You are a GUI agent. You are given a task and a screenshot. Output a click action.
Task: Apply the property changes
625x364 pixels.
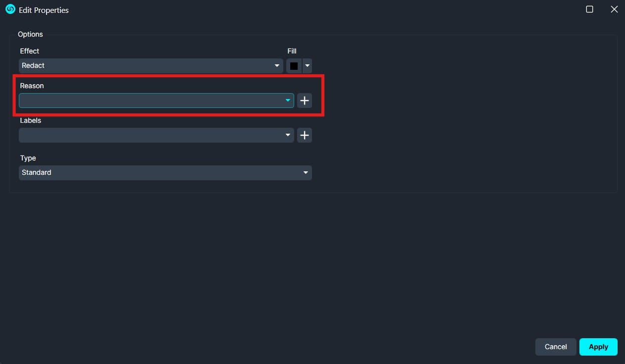pos(598,347)
